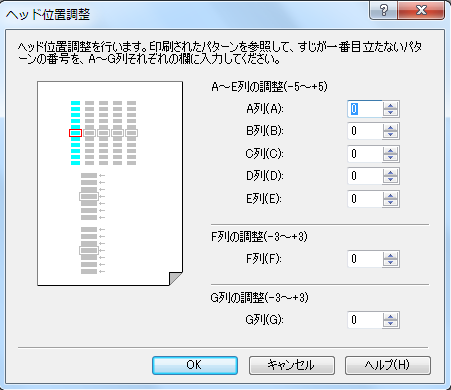This screenshot has height=390, width=451.
Task: Click the E列(E): label
Action: [x=264, y=199]
